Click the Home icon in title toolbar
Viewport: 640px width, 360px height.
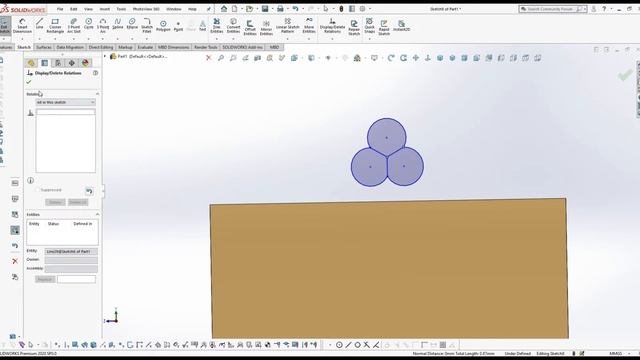pos(224,9)
